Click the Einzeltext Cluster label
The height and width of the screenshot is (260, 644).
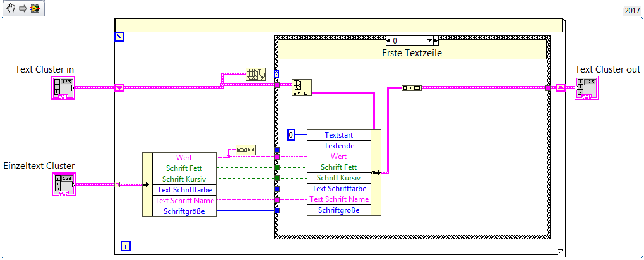coord(39,166)
